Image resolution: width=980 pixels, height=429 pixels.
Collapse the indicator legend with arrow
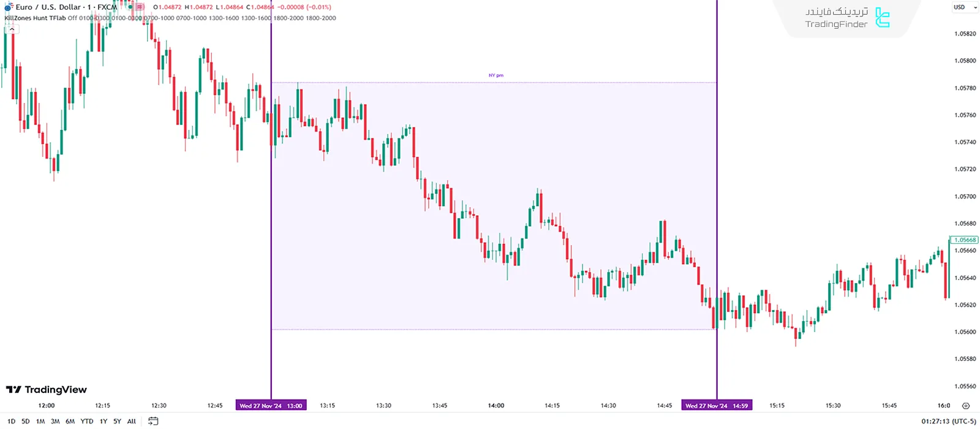tap(12, 29)
